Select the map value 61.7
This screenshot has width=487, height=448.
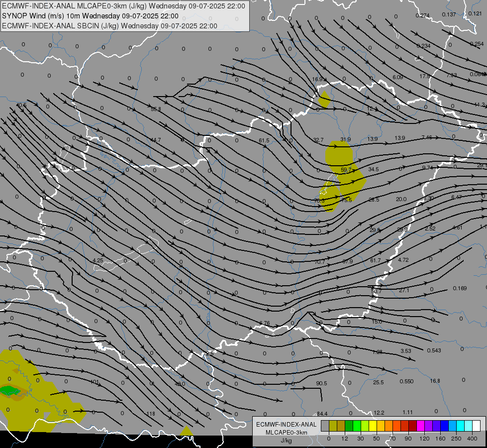point(375,260)
